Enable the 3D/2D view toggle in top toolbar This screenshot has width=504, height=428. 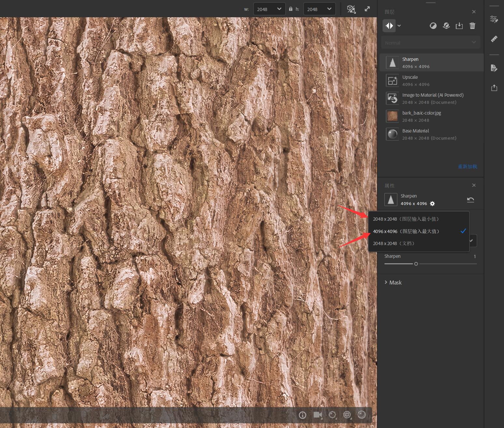pos(351,9)
